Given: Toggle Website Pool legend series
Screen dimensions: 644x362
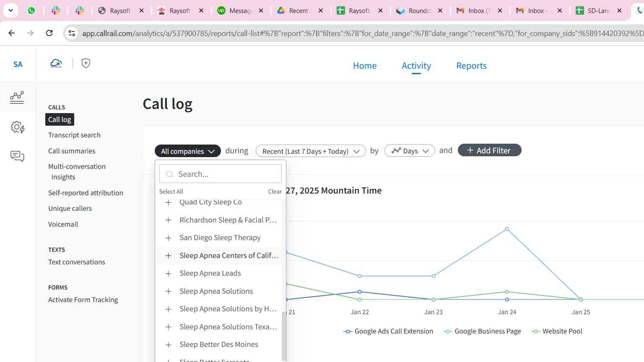Looking at the screenshot, I should coord(557,331).
